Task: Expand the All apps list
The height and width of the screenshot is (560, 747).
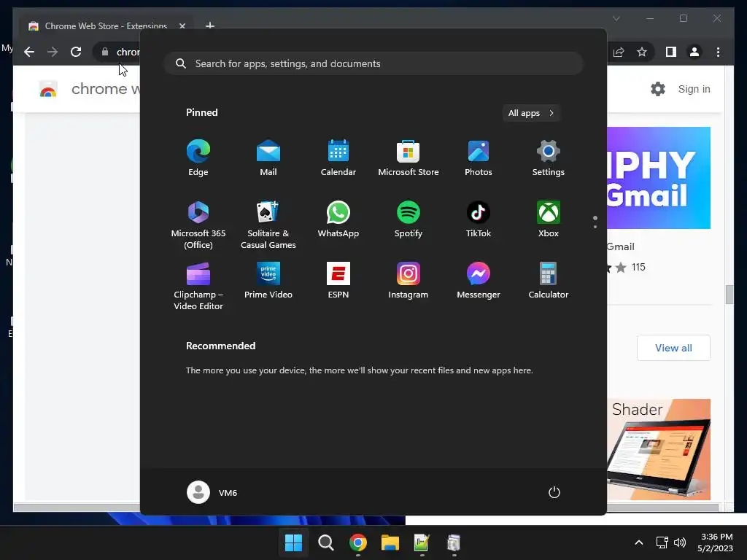Action: point(531,113)
